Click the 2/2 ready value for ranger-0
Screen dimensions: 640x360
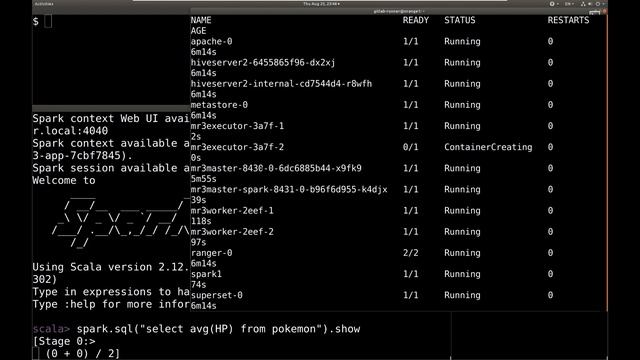[x=410, y=253]
